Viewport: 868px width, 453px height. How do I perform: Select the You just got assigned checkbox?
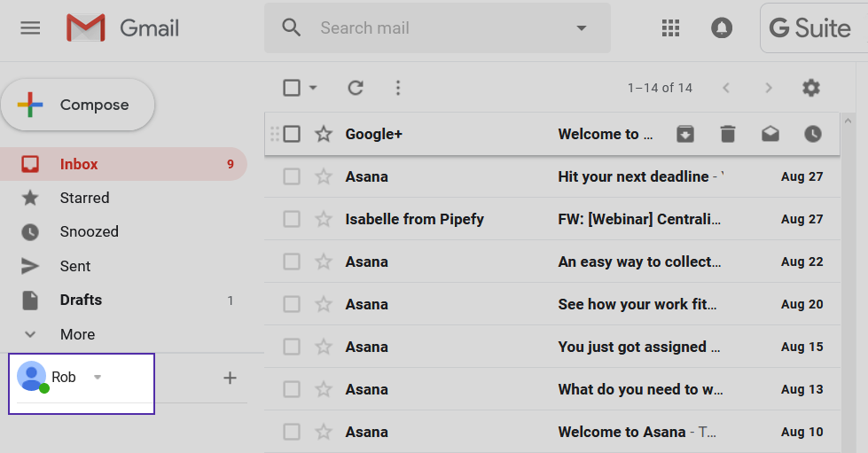(292, 347)
